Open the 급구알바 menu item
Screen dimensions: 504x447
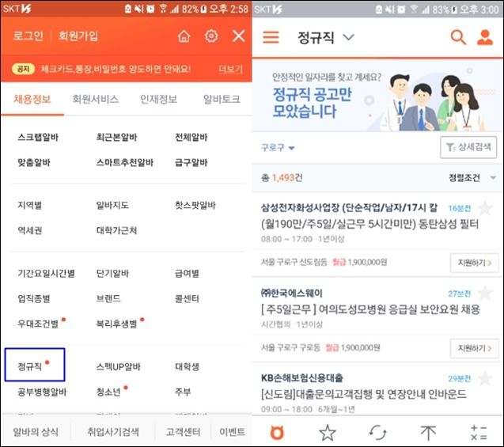pos(191,162)
